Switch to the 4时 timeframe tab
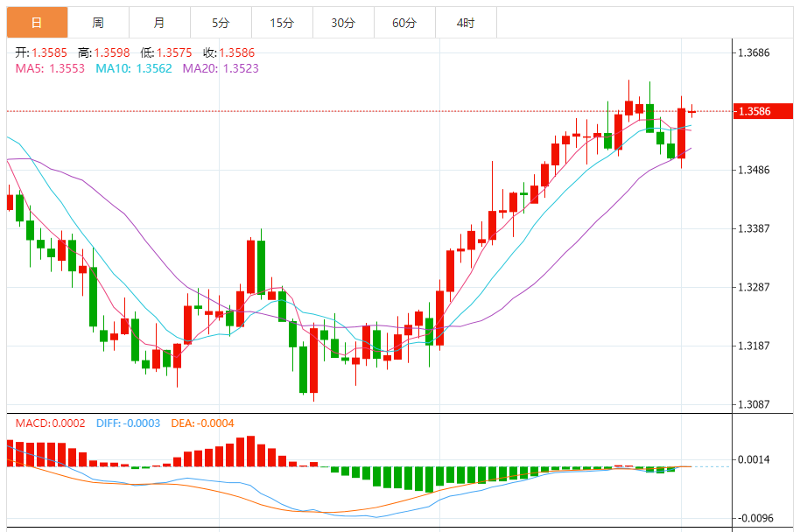Image resolution: width=800 pixels, height=532 pixels. [x=466, y=23]
